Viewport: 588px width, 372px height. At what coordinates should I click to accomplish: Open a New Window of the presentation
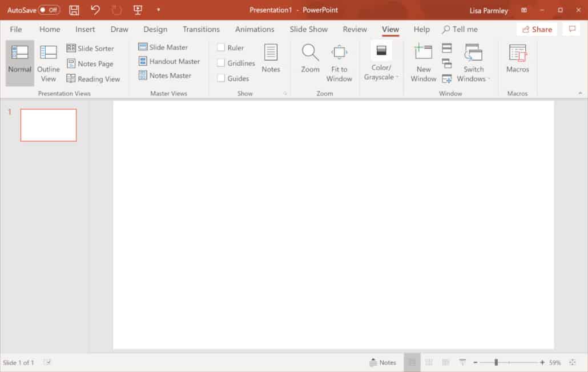point(423,60)
